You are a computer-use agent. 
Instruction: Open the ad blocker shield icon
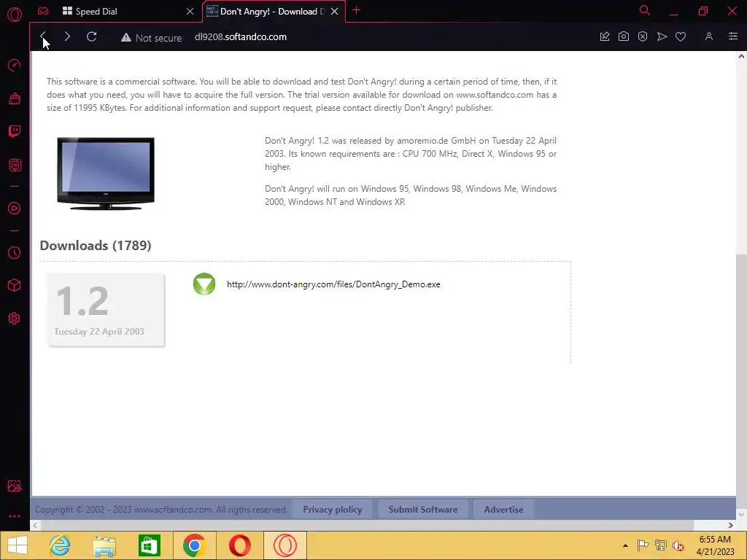[643, 36]
